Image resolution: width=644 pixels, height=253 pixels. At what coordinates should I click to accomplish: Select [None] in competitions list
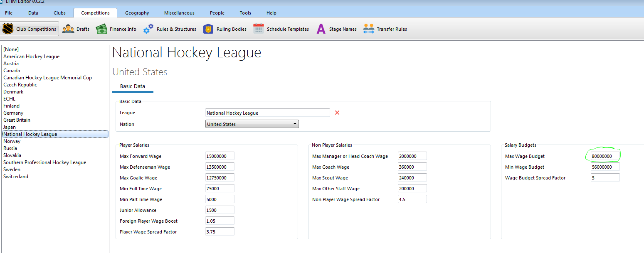(55, 49)
